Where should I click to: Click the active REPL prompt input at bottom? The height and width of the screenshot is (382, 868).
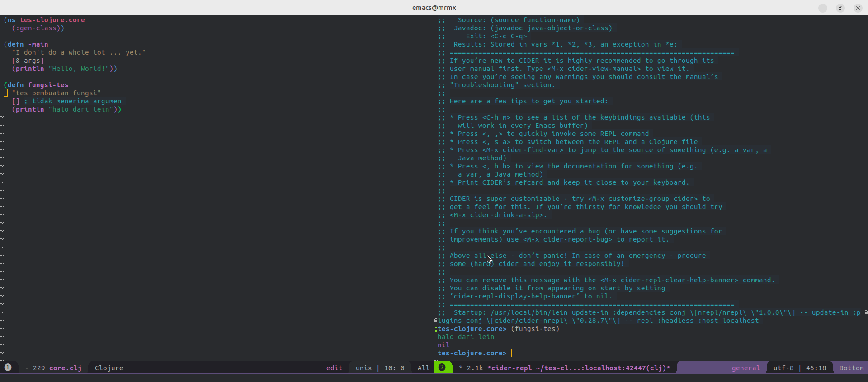(x=512, y=353)
